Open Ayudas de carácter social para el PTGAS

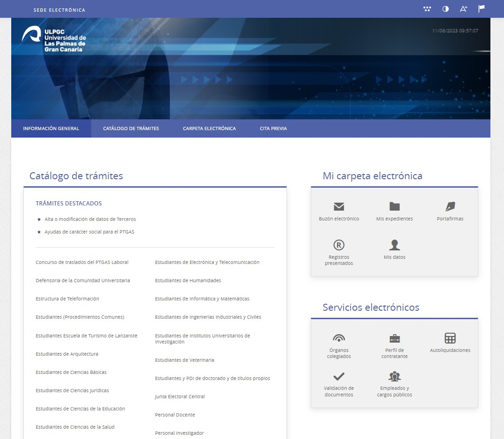tap(89, 232)
